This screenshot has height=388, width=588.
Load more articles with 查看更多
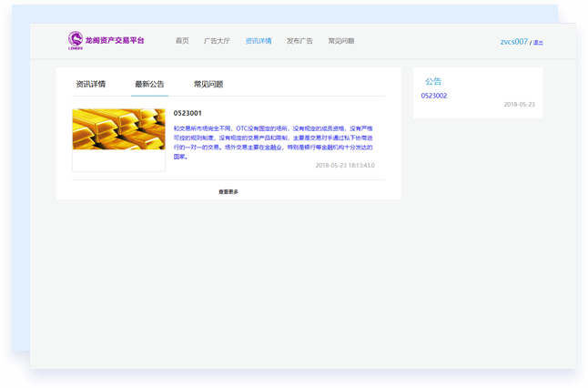click(x=228, y=191)
